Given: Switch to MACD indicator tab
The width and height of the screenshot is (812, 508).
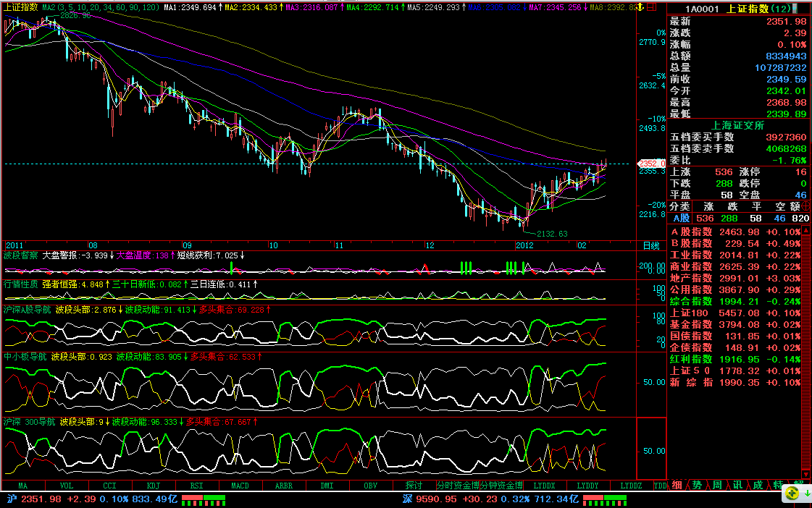Looking at the screenshot, I should tap(240, 486).
